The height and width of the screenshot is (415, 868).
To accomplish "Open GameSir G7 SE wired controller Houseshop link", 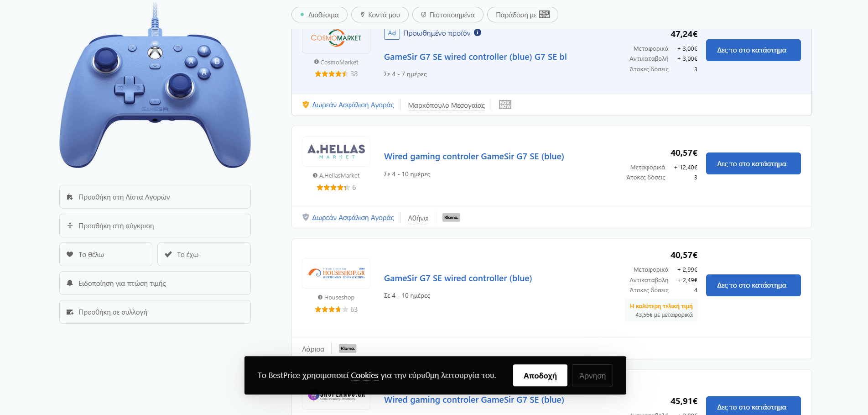I will tap(458, 278).
